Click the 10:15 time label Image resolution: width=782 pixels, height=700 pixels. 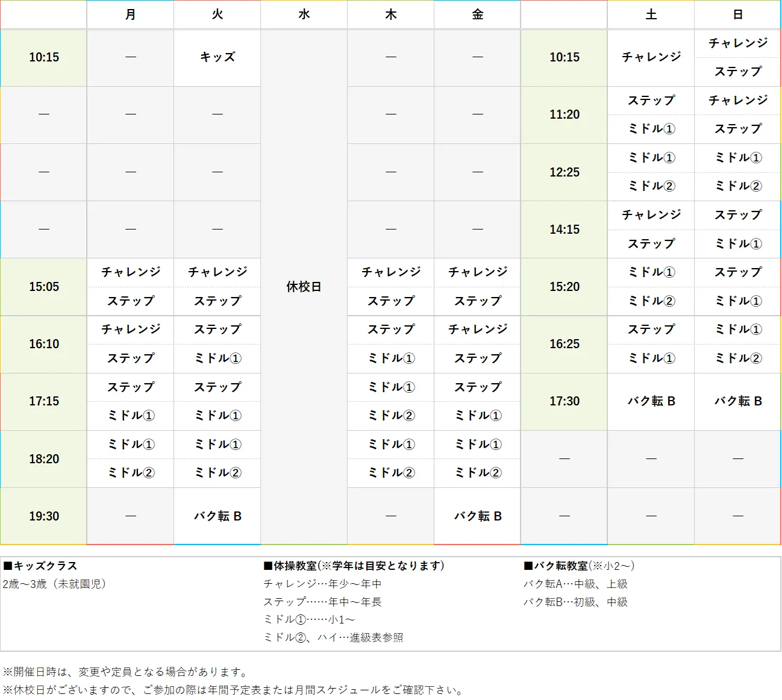(x=43, y=58)
